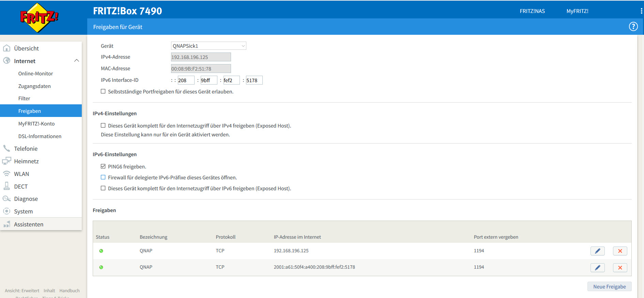Open the Online-Monitor submenu page
Viewport: 644px width, 298px height.
tap(35, 74)
